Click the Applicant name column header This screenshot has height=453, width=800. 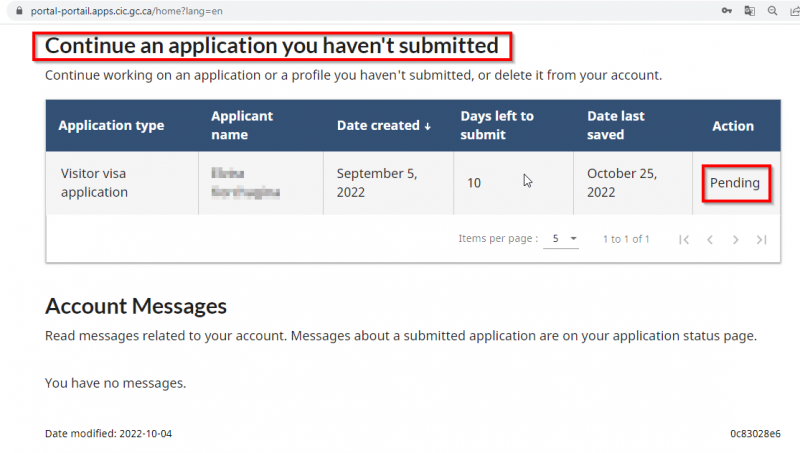[x=240, y=126]
